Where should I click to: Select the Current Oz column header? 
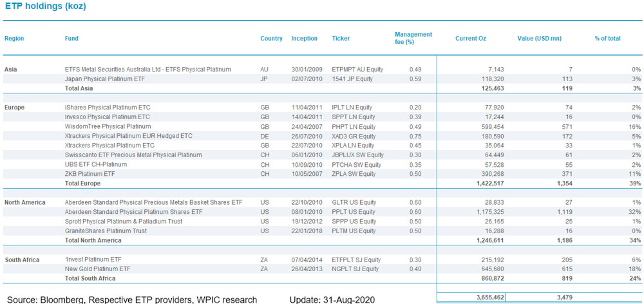pyautogui.click(x=471, y=39)
